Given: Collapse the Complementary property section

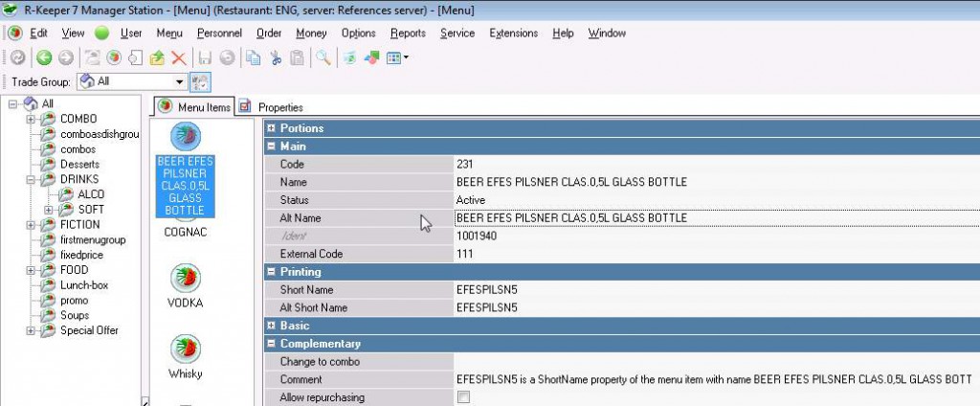Looking at the screenshot, I should [271, 344].
